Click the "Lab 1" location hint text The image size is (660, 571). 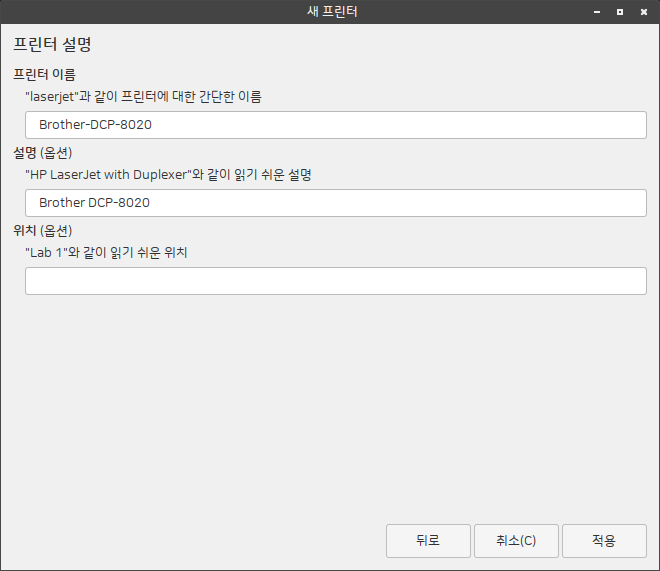(106, 253)
